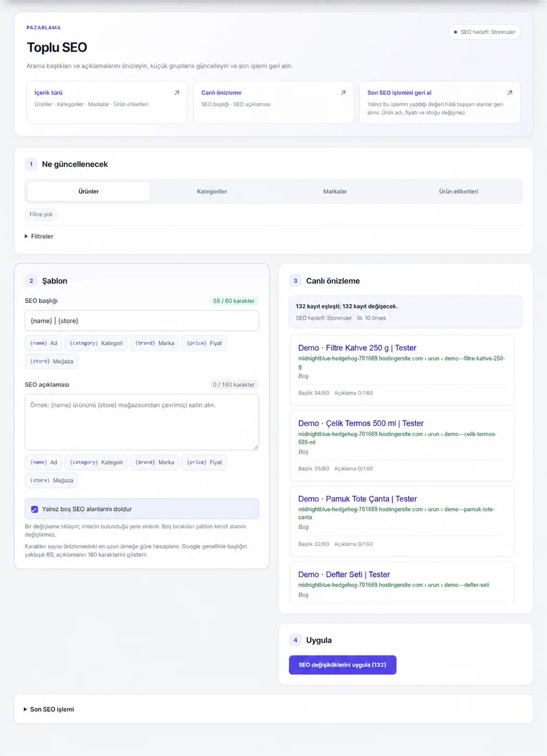Switch to the Ürünler tab

point(88,191)
